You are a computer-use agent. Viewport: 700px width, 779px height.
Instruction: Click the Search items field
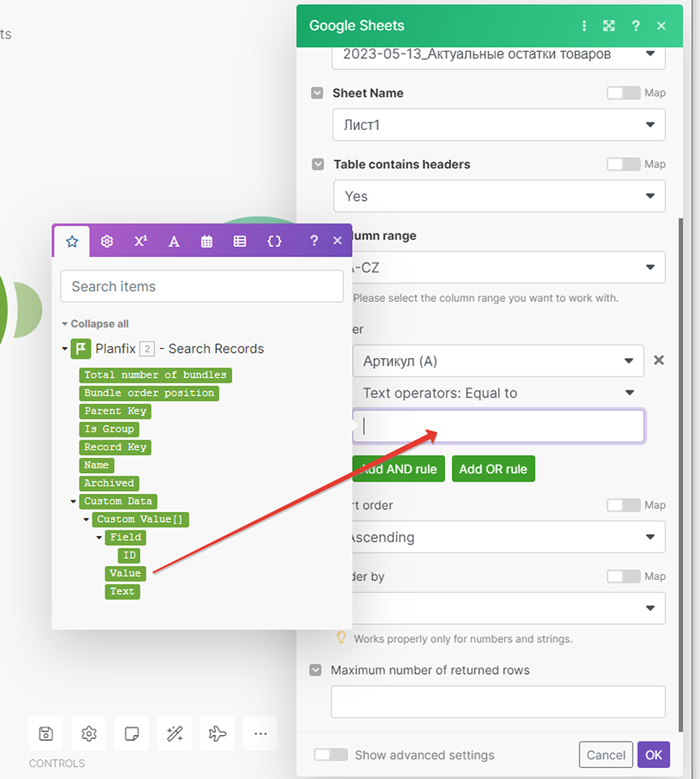point(202,286)
